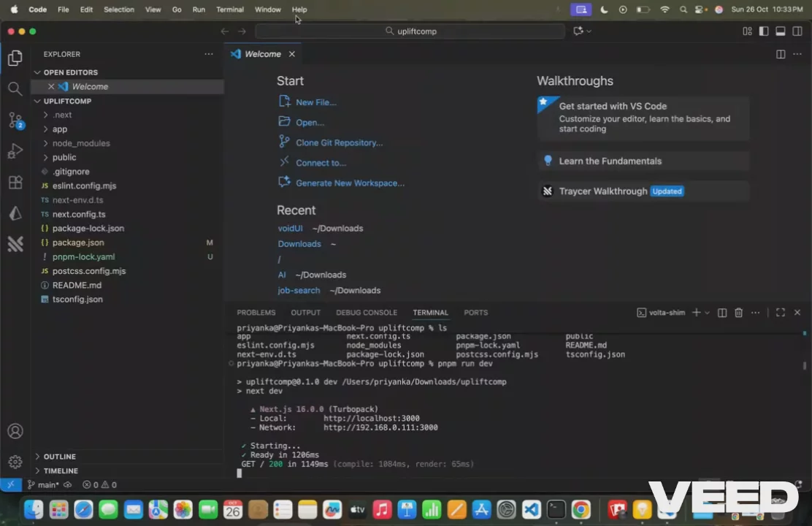Open the terminal launch profile dropdown arrow
This screenshot has width=812, height=526.
pyautogui.click(x=707, y=313)
